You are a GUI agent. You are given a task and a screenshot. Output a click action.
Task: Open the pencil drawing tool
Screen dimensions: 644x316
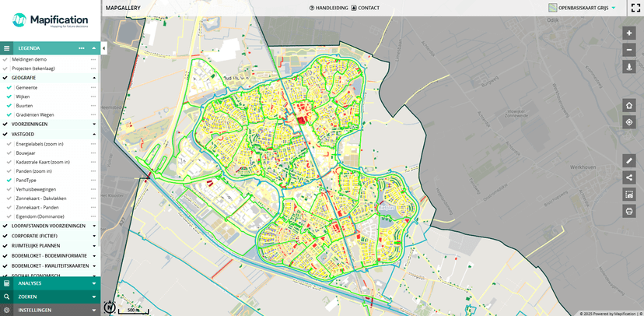(x=628, y=160)
